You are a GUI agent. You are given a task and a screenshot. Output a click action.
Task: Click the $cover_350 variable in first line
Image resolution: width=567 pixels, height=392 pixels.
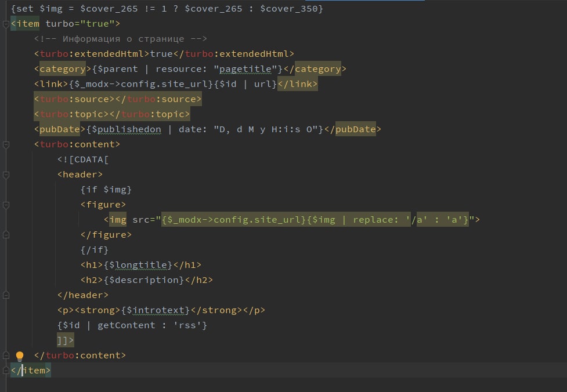pos(288,9)
